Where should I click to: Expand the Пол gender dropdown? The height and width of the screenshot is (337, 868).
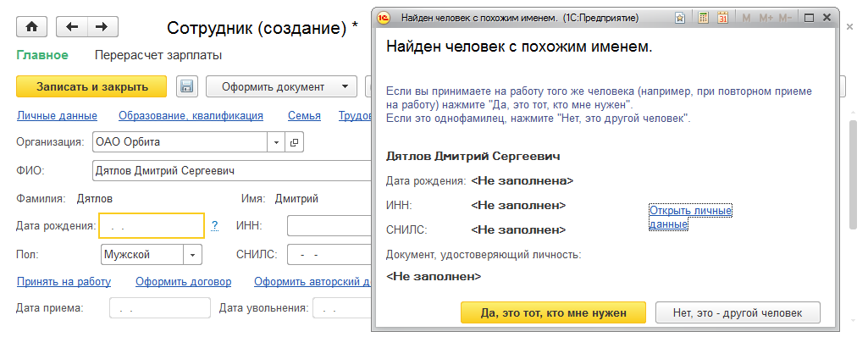(192, 255)
